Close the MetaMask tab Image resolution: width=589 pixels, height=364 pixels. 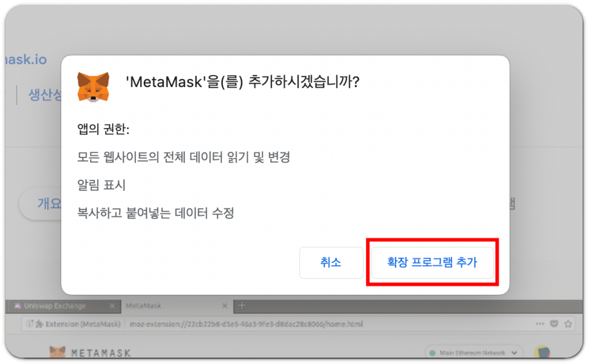click(225, 306)
